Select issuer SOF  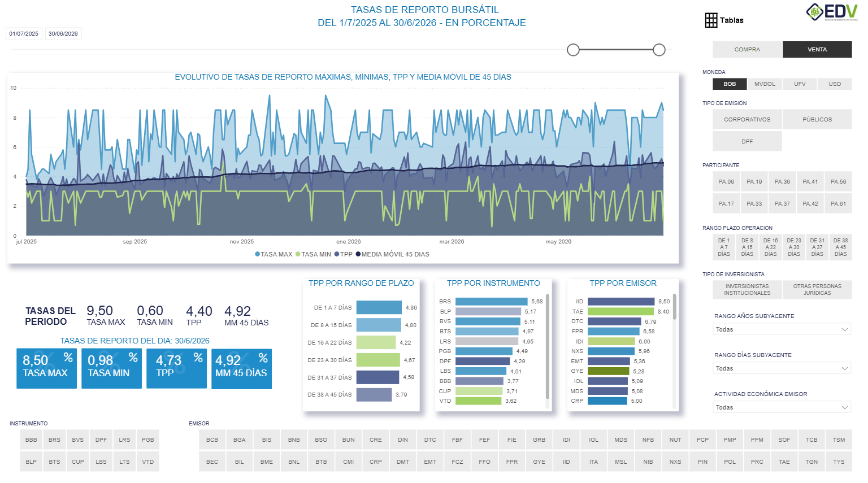click(x=784, y=440)
